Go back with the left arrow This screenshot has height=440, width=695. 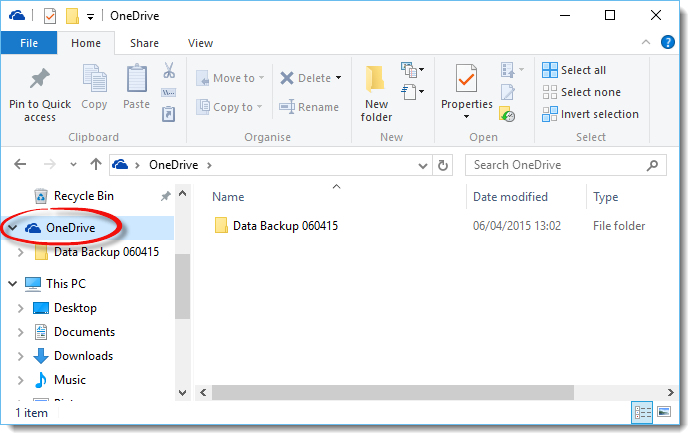[20, 165]
